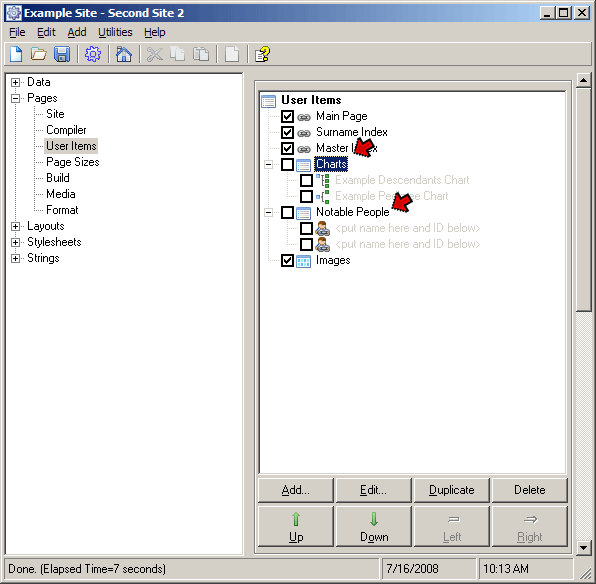596x584 pixels.
Task: Move item Down with green arrow button
Action: pyautogui.click(x=374, y=527)
